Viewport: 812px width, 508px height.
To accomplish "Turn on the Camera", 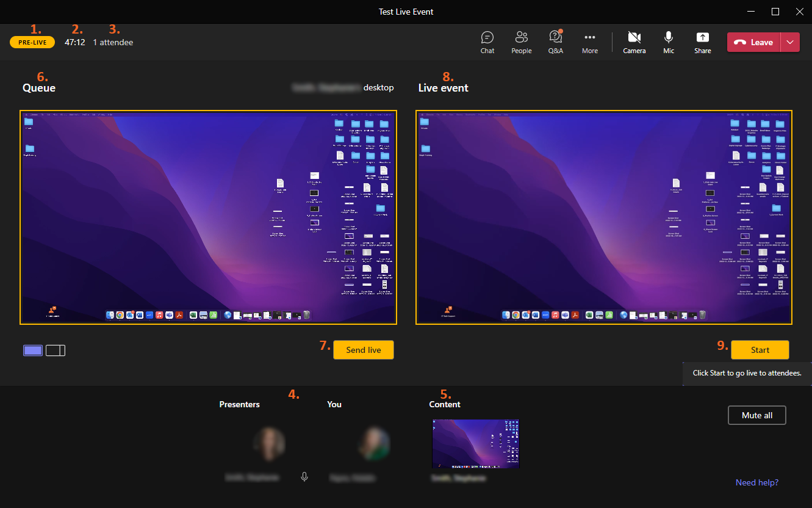I will tap(634, 42).
